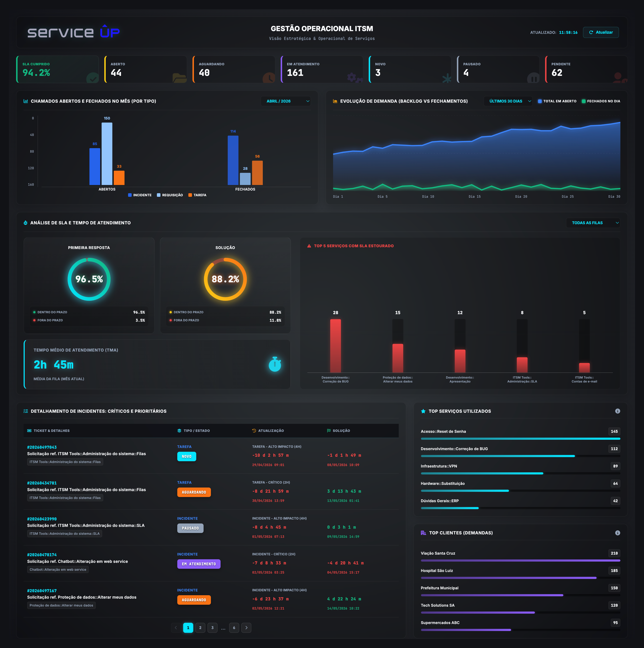This screenshot has height=648, width=644.
Task: Click the Fechados Incidente bar labeled 114
Action: pos(233,160)
